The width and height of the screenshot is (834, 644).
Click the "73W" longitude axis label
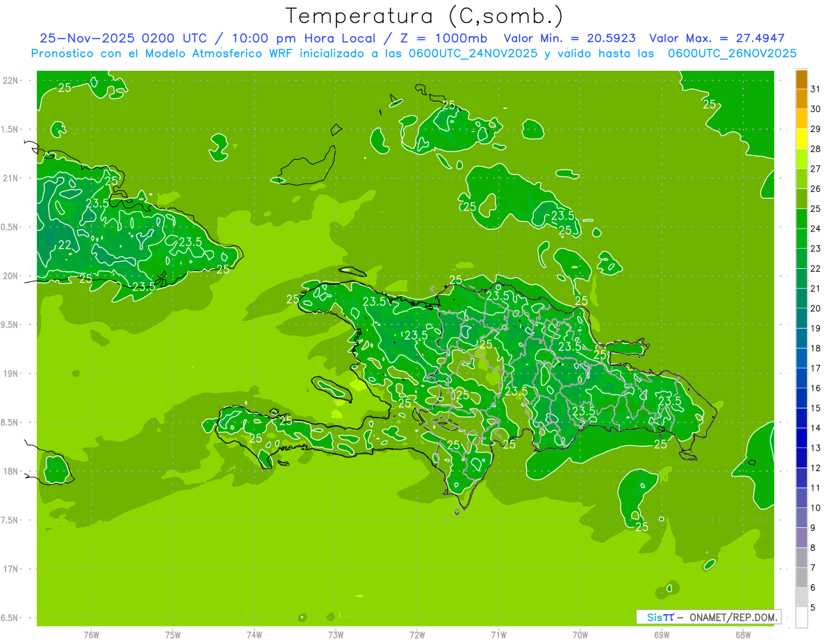tap(336, 634)
